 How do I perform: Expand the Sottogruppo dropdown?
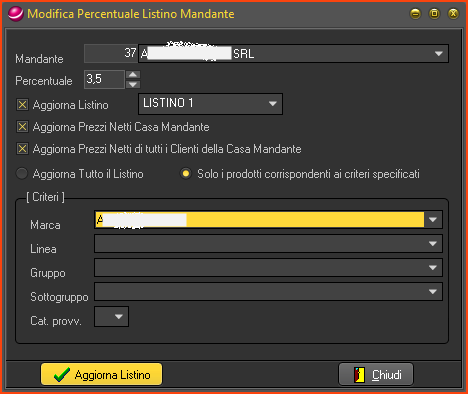coord(433,292)
